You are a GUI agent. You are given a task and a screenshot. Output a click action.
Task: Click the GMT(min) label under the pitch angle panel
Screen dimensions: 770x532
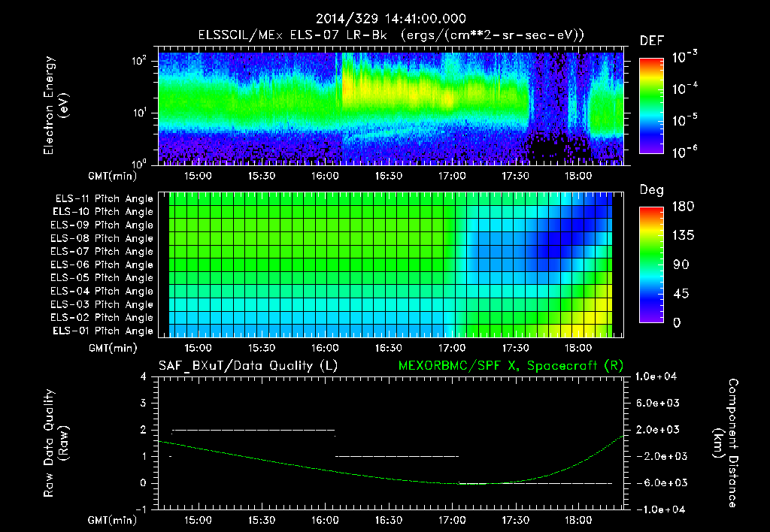pos(113,349)
